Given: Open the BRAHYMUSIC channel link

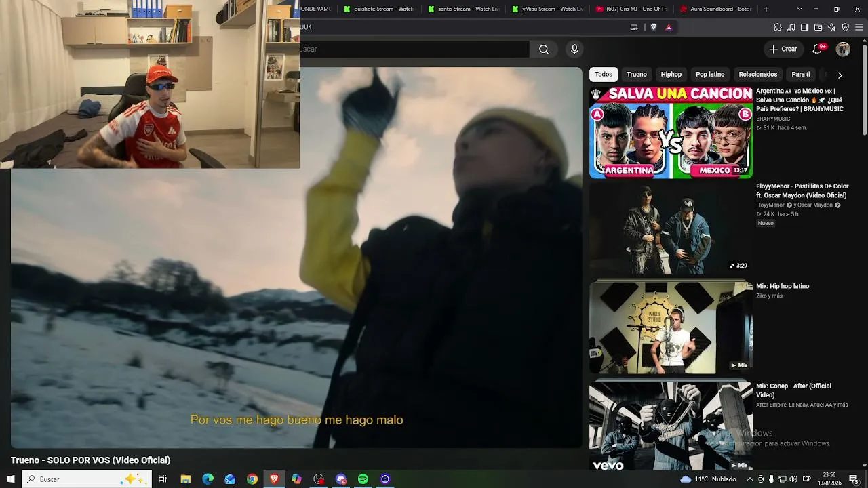Looking at the screenshot, I should [x=773, y=119].
